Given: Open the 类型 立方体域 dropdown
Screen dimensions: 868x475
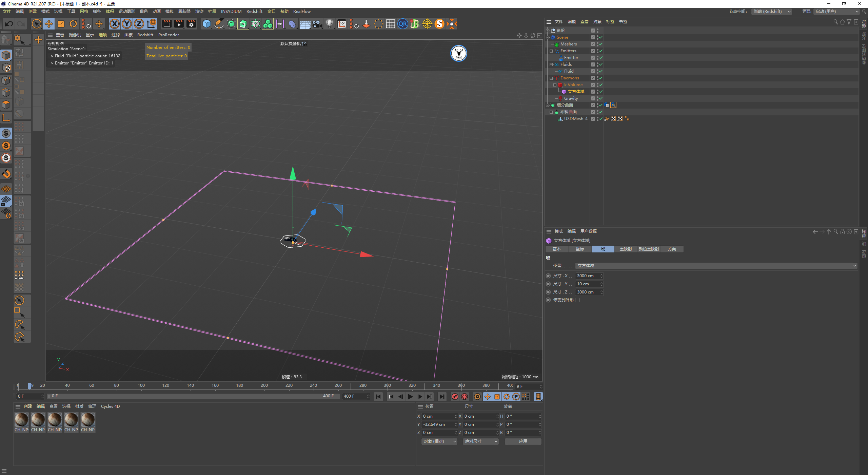Looking at the screenshot, I should (x=716, y=266).
